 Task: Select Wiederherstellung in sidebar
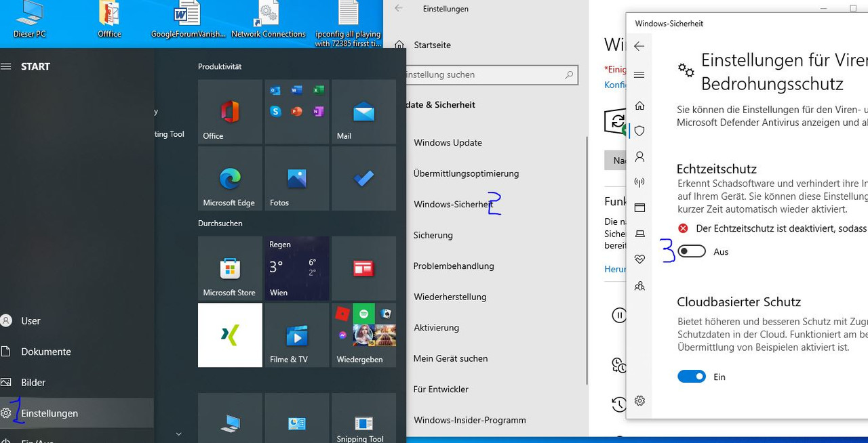point(450,297)
